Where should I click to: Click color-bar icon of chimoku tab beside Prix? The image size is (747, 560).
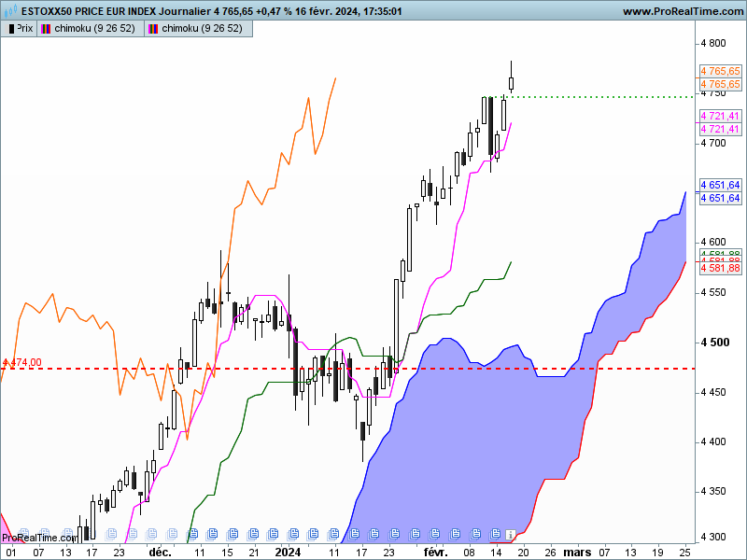point(46,29)
